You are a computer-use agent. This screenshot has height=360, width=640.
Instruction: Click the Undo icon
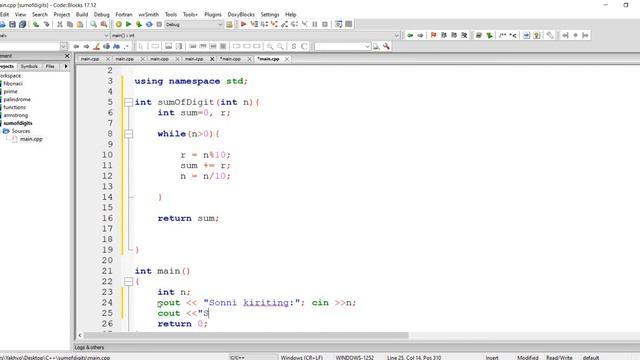point(36,24)
